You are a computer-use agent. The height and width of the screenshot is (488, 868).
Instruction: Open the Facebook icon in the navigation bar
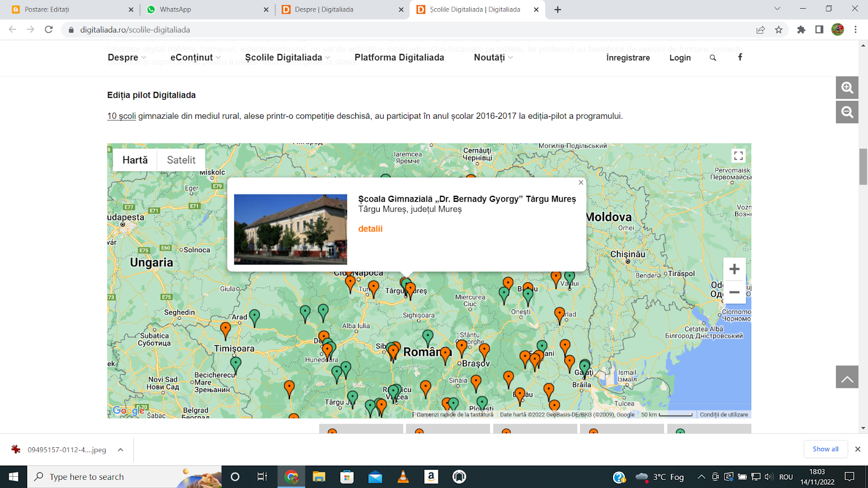pyautogui.click(x=740, y=57)
